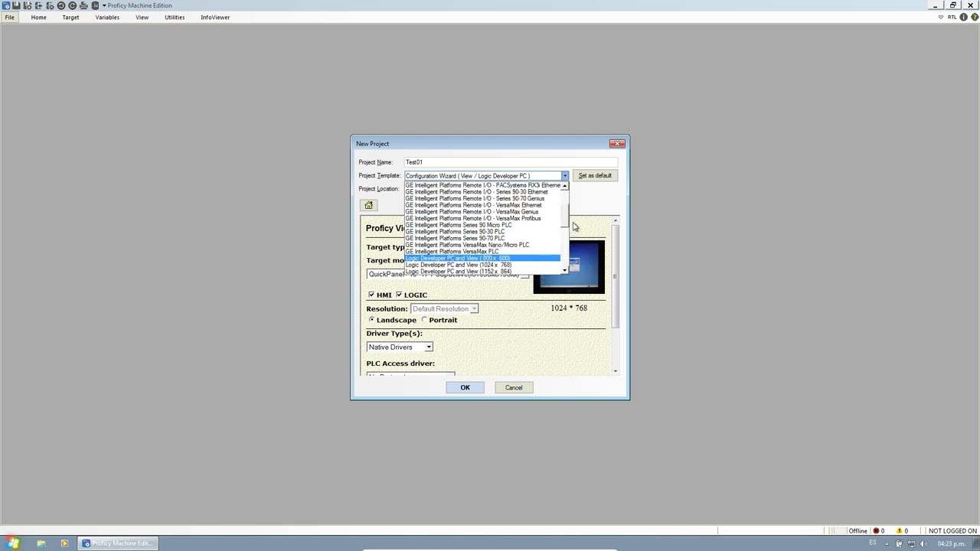This screenshot has height=551, width=980.
Task: Select GE Intelligent Platforms Series 90-70 PLC
Action: pyautogui.click(x=483, y=238)
